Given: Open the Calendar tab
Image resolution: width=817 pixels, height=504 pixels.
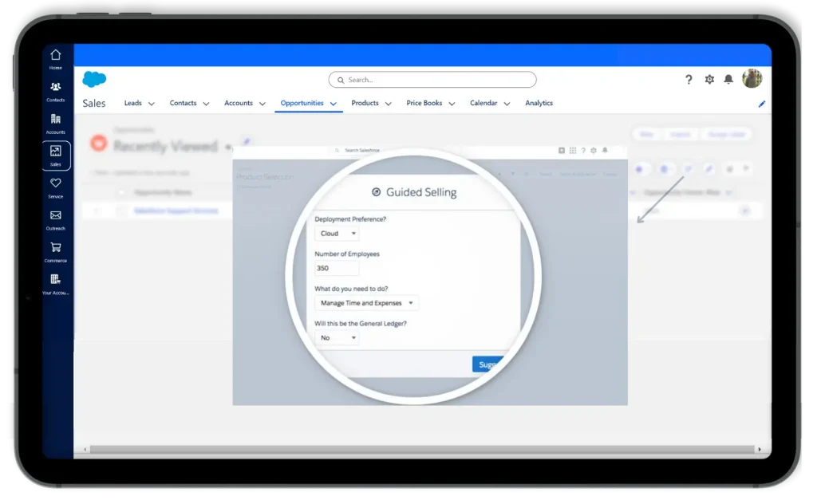Looking at the screenshot, I should [483, 103].
